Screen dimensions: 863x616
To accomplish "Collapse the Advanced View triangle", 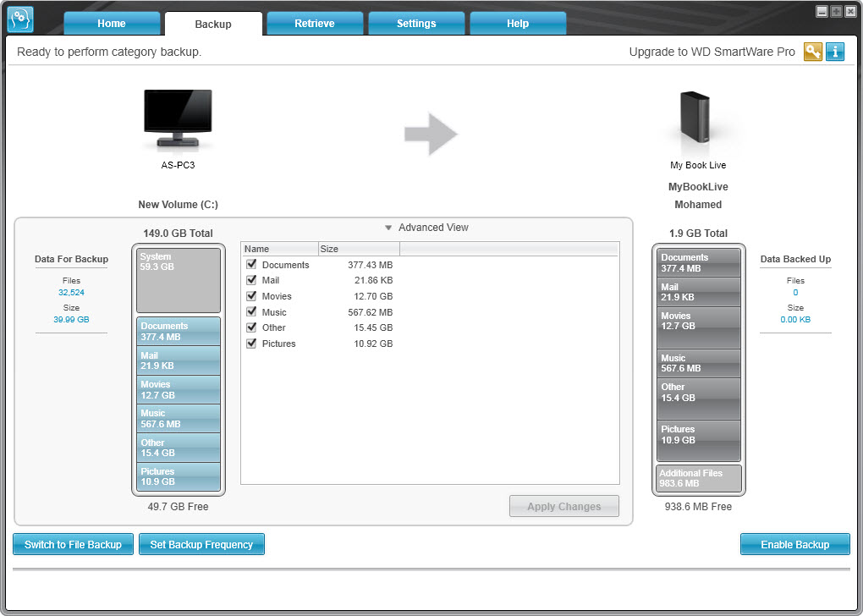I will tap(388, 228).
